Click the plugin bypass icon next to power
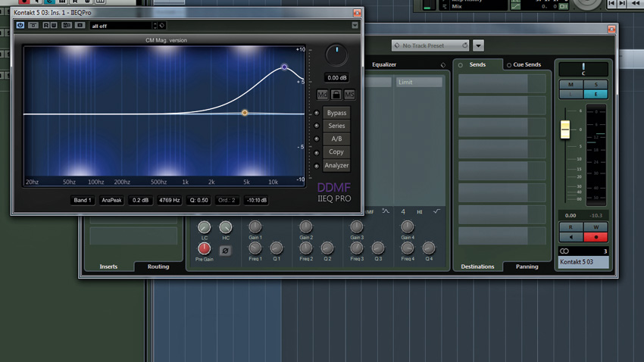 [33, 26]
